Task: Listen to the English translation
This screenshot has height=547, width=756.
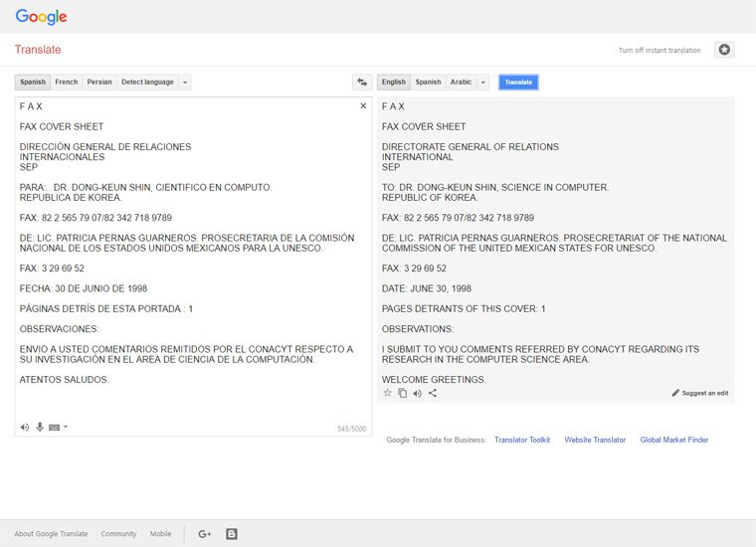Action: coord(418,393)
